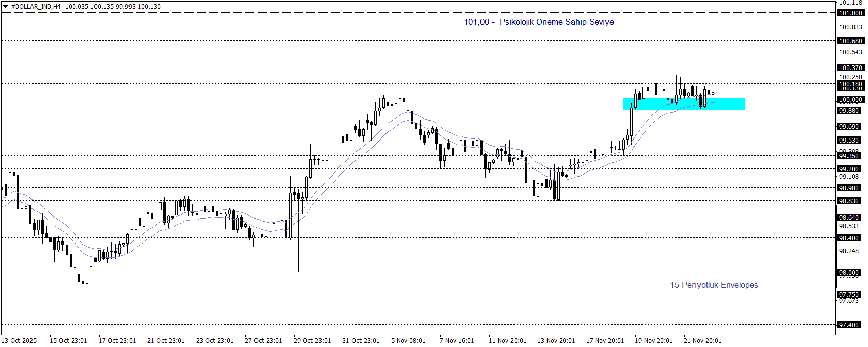Select the 97.400 price level tag
The width and height of the screenshot is (868, 347).
850,325
